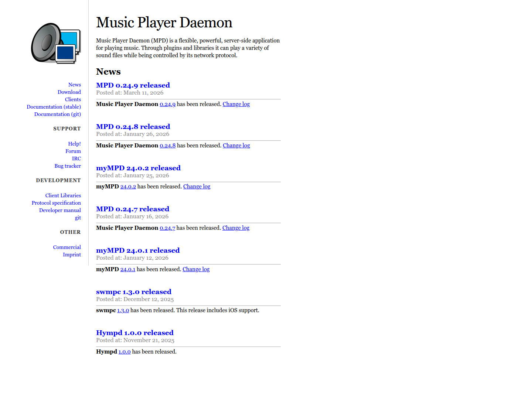The height and width of the screenshot is (399, 532).
Task: Open the Imprint link
Action: (72, 255)
